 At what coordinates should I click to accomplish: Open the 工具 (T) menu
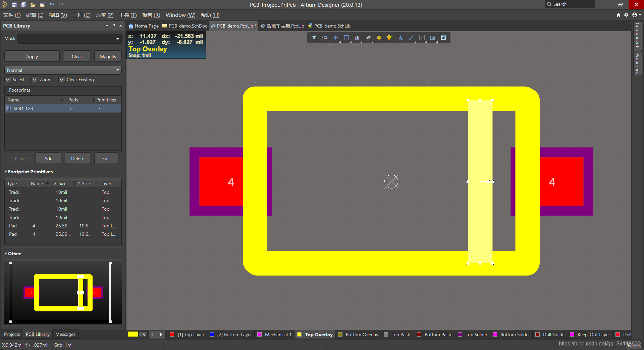(x=128, y=15)
